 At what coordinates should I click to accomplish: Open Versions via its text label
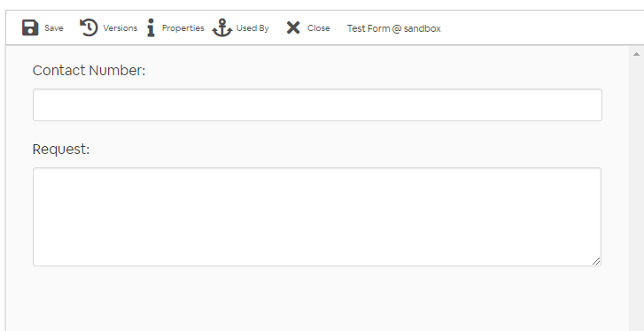[x=120, y=28]
